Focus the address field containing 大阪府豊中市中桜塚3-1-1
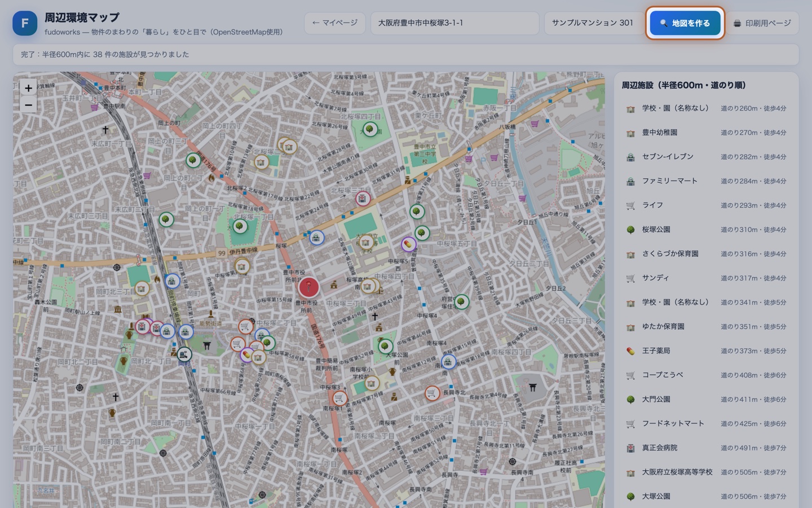Viewport: 812px width, 508px height. tap(454, 23)
